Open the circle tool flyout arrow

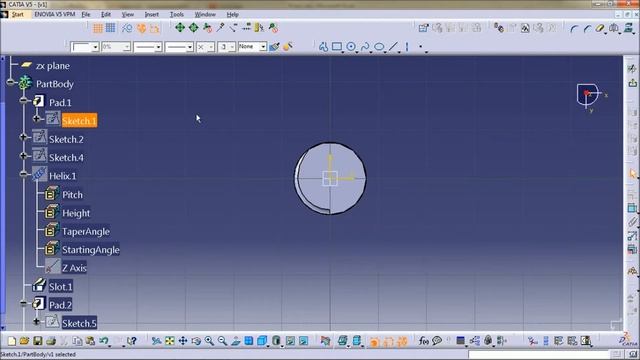point(357,52)
